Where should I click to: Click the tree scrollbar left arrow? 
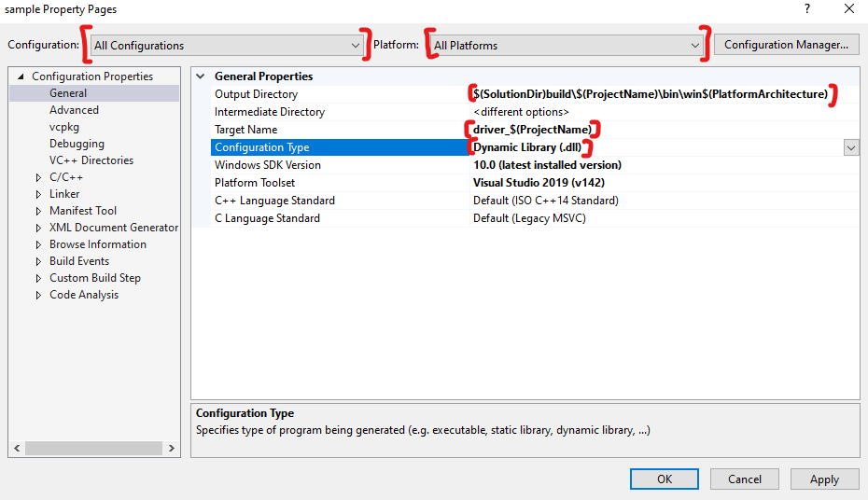[17, 448]
